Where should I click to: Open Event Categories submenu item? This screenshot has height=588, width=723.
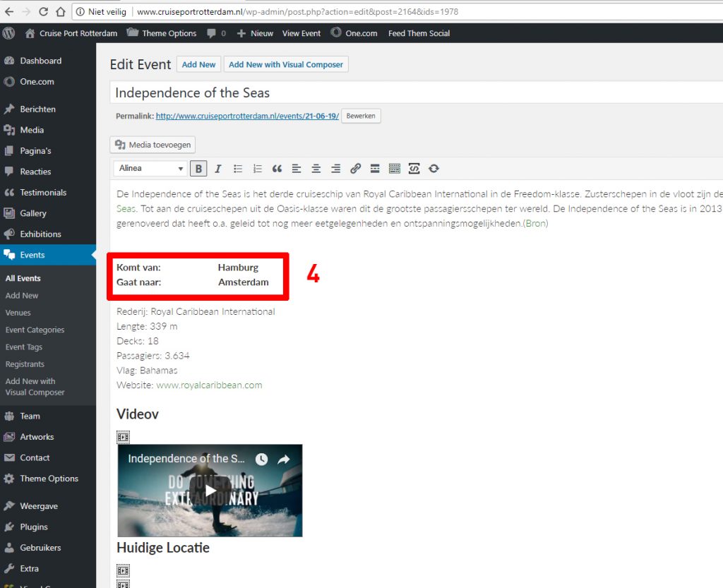(x=35, y=330)
